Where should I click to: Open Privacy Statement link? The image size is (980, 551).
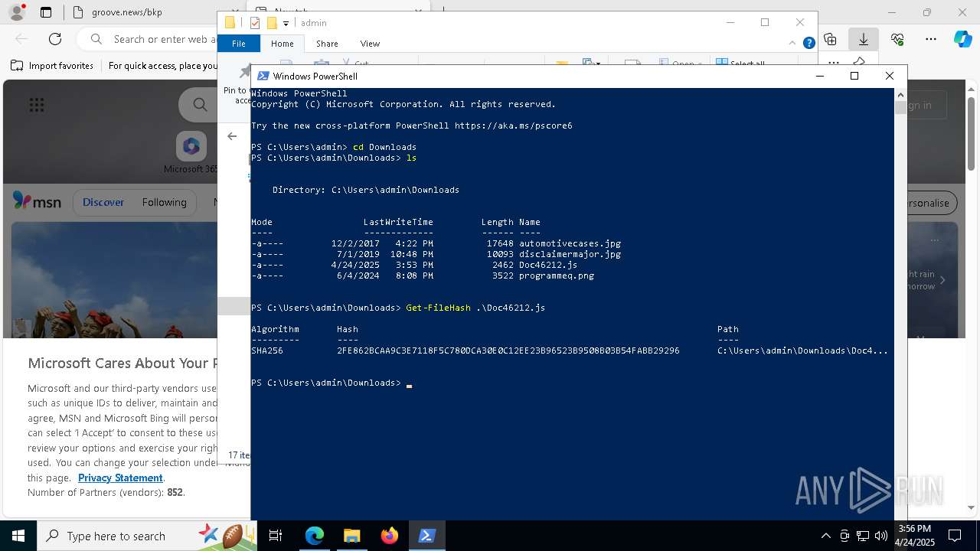pos(120,478)
